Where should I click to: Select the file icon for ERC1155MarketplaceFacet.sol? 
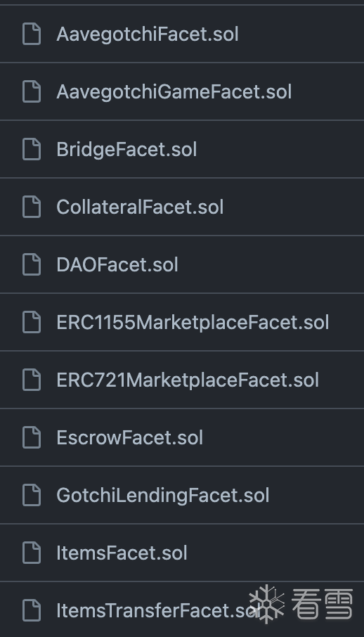[32, 322]
